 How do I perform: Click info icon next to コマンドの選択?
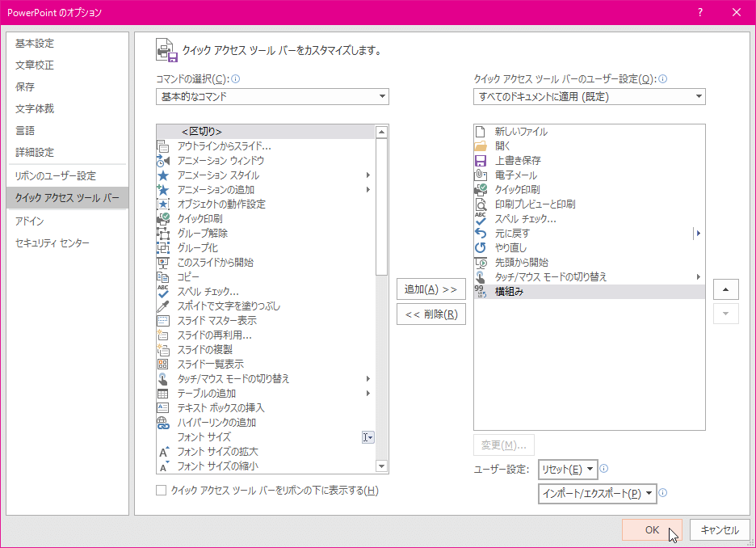click(236, 78)
